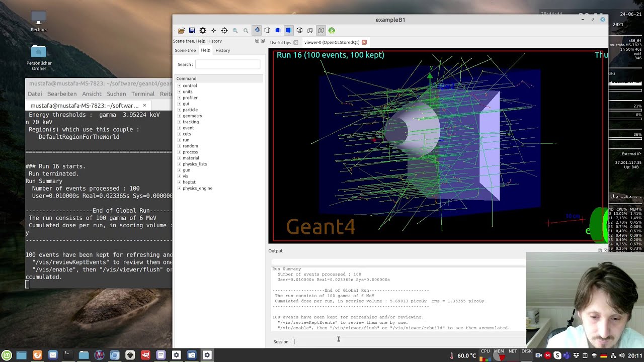Image resolution: width=644 pixels, height=362 pixels.
Task: Switch to the History tab
Action: point(223,50)
